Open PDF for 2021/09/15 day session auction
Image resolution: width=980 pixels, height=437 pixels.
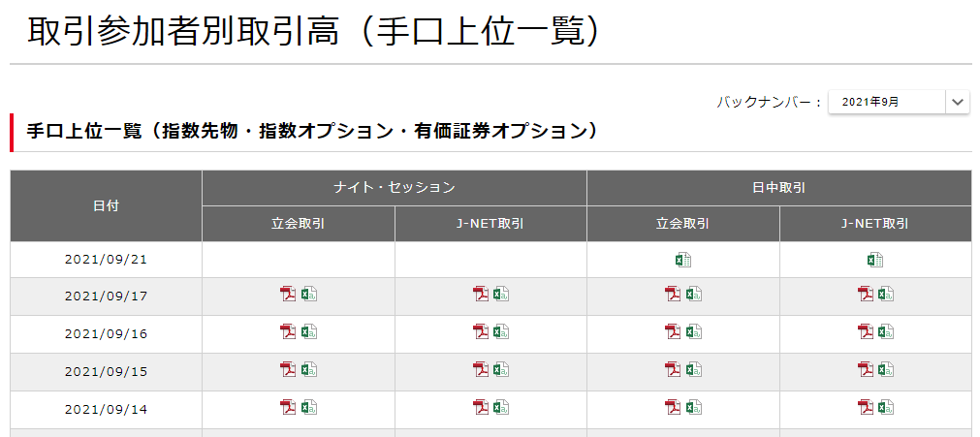673,369
